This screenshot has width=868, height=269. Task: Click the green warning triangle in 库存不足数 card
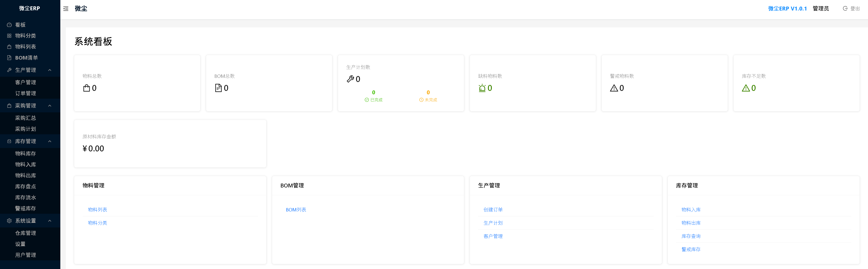[746, 88]
